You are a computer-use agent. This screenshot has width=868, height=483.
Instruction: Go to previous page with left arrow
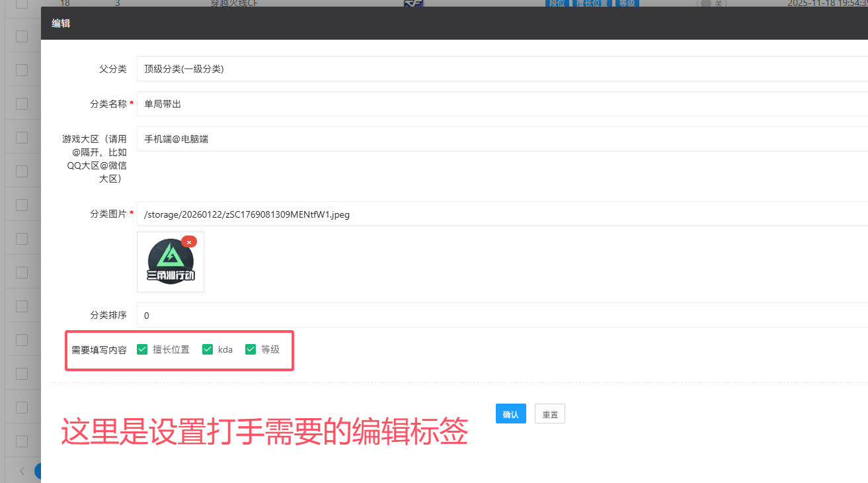(22, 471)
